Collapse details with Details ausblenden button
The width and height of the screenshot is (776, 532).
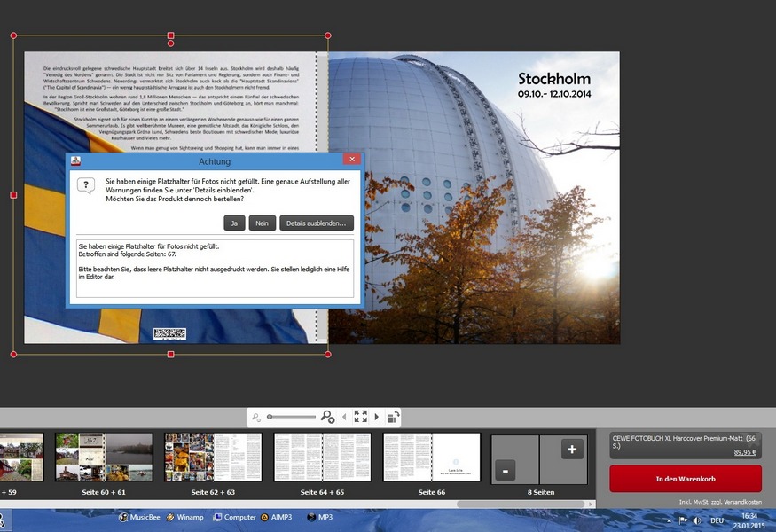point(317,223)
